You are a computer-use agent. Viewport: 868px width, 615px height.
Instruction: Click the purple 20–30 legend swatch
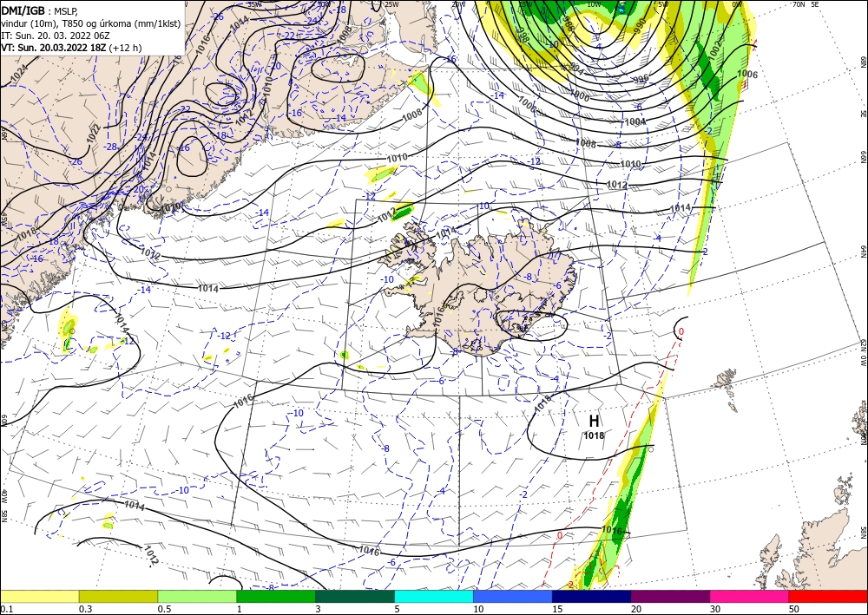point(670,596)
